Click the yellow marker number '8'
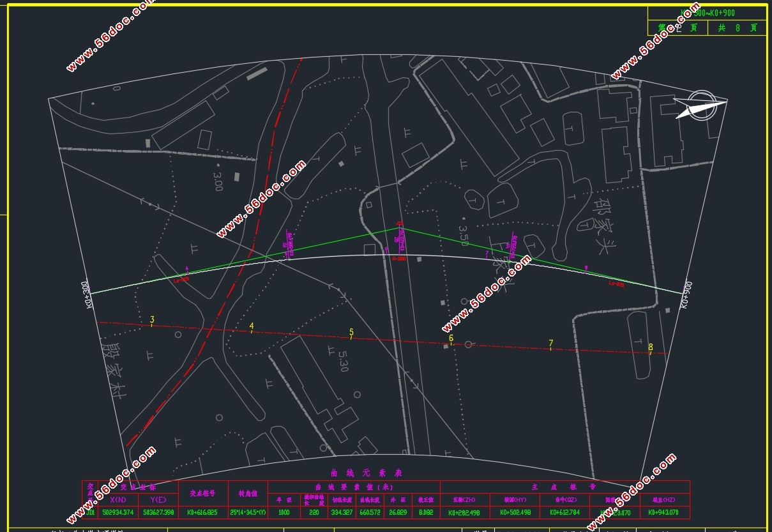The height and width of the screenshot is (532, 772). point(650,347)
